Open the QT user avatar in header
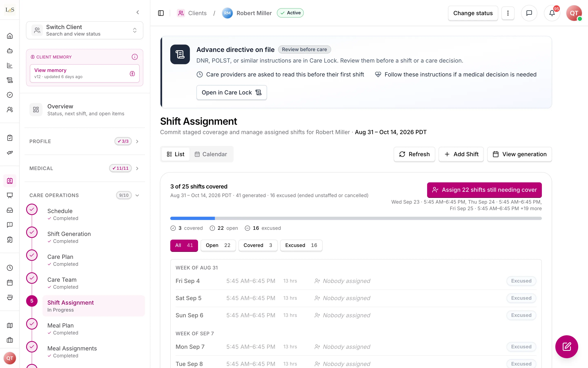 (574, 13)
